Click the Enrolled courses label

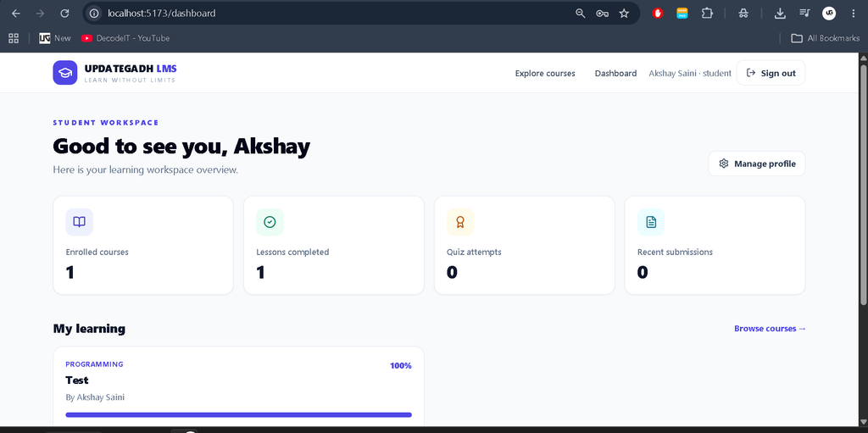(x=97, y=253)
